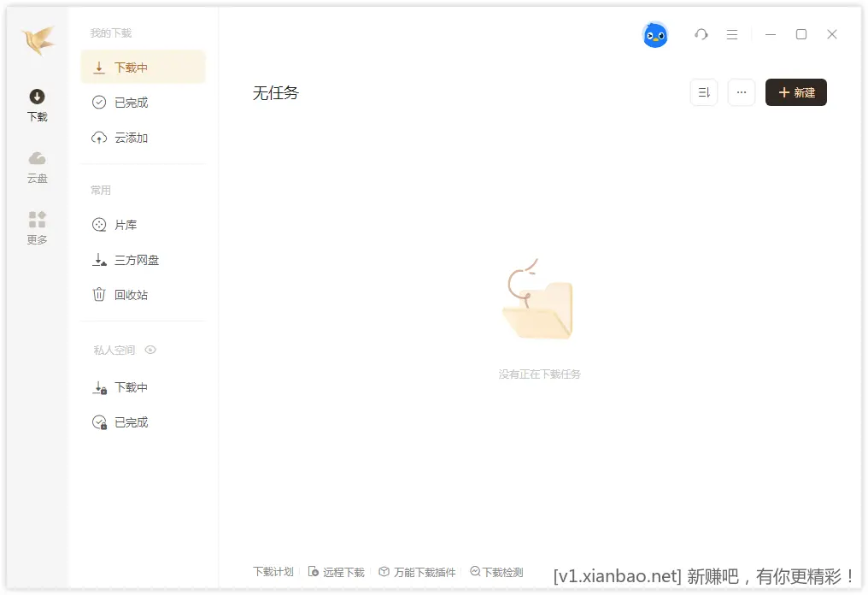Open customer service with the headset icon

click(x=701, y=34)
